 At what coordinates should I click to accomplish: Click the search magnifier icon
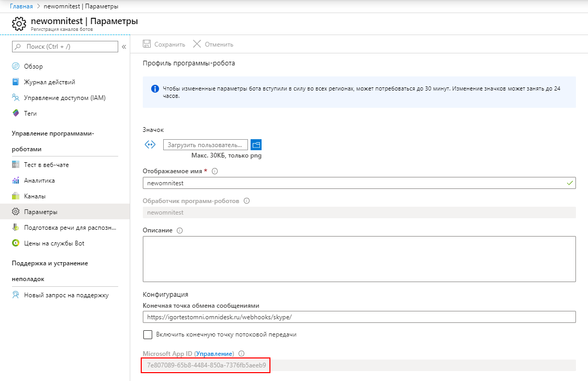click(x=18, y=47)
